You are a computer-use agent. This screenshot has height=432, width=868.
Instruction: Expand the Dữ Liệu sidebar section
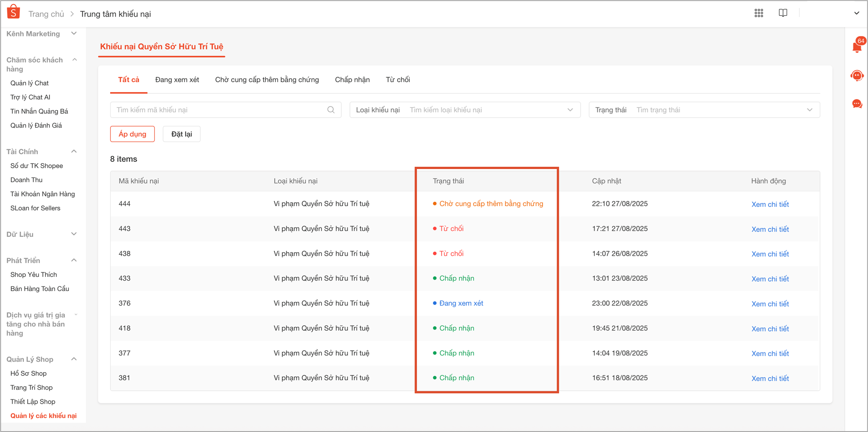click(x=74, y=234)
